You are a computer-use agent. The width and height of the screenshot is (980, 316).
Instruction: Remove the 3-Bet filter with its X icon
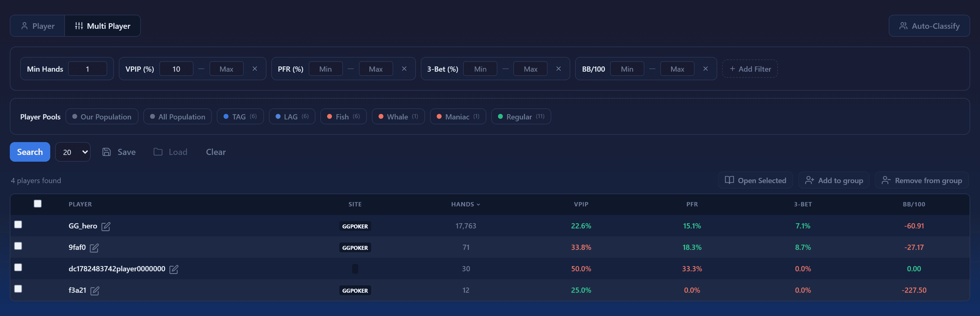(x=559, y=69)
